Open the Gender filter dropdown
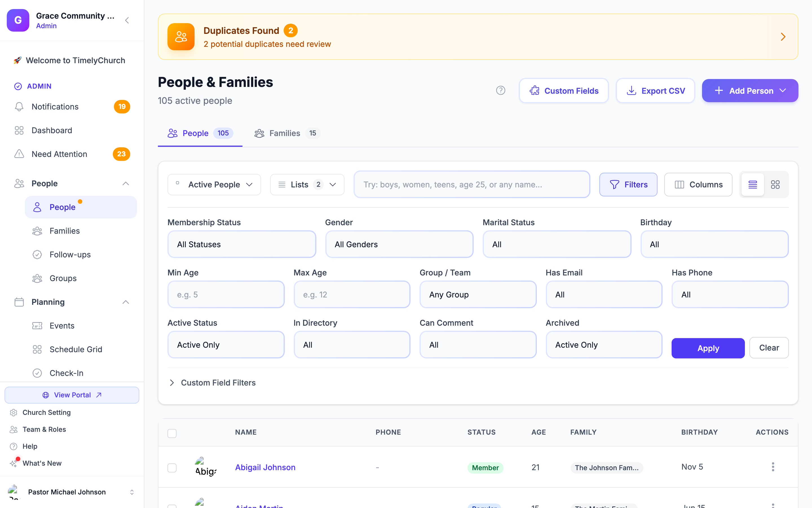Screen dimensions: 812x508 (x=399, y=244)
